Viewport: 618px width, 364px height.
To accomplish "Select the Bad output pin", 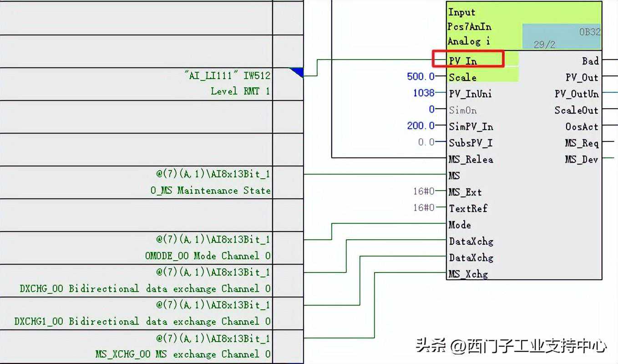I will coord(590,61).
